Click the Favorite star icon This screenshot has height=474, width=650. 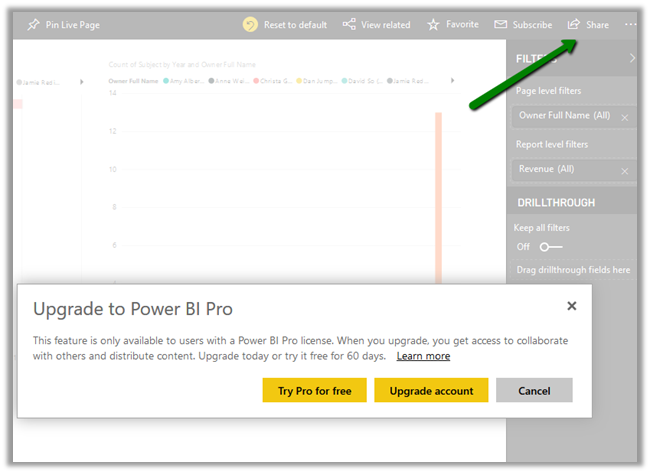(x=433, y=24)
